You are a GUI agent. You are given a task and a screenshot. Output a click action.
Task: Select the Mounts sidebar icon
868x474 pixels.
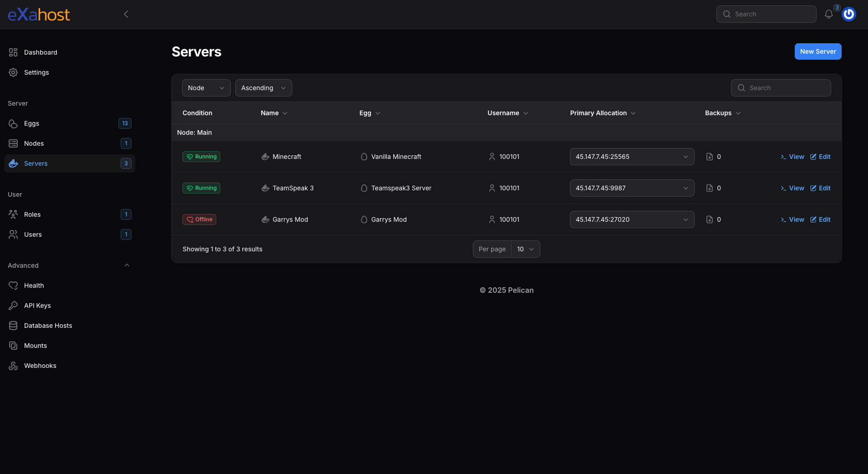click(x=13, y=346)
